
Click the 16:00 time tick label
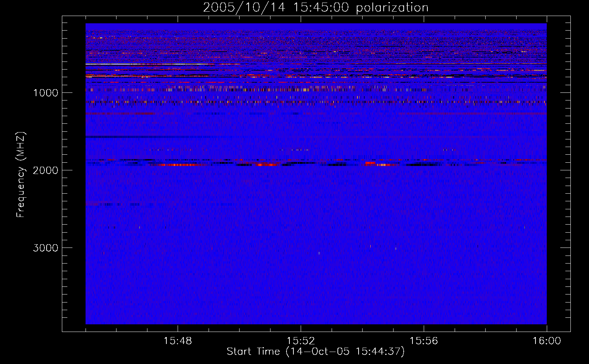point(547,341)
